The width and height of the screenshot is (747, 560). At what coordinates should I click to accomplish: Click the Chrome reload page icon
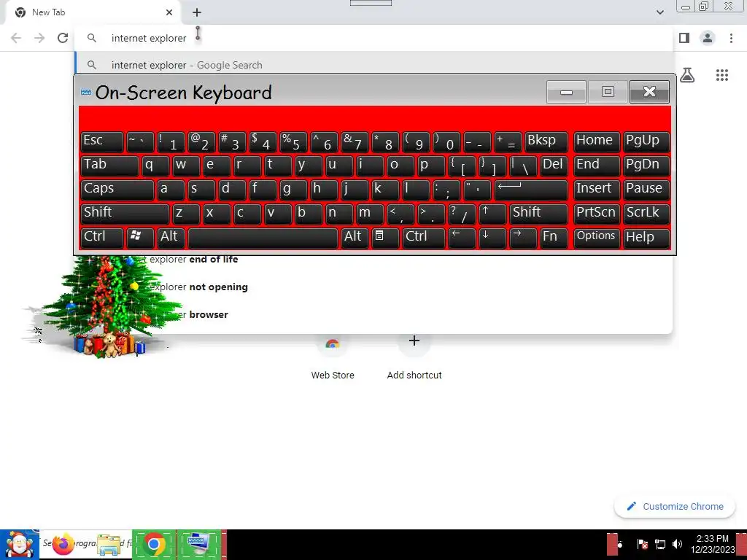pyautogui.click(x=63, y=38)
